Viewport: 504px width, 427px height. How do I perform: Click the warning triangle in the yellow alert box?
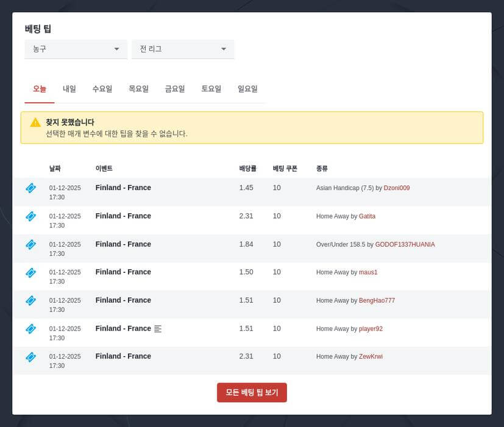pyautogui.click(x=34, y=122)
